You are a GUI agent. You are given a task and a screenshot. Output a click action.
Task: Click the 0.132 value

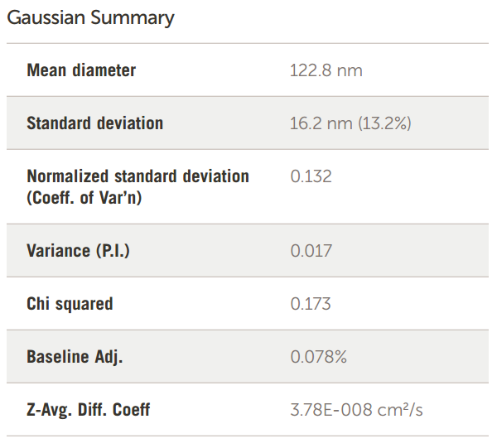(x=311, y=176)
